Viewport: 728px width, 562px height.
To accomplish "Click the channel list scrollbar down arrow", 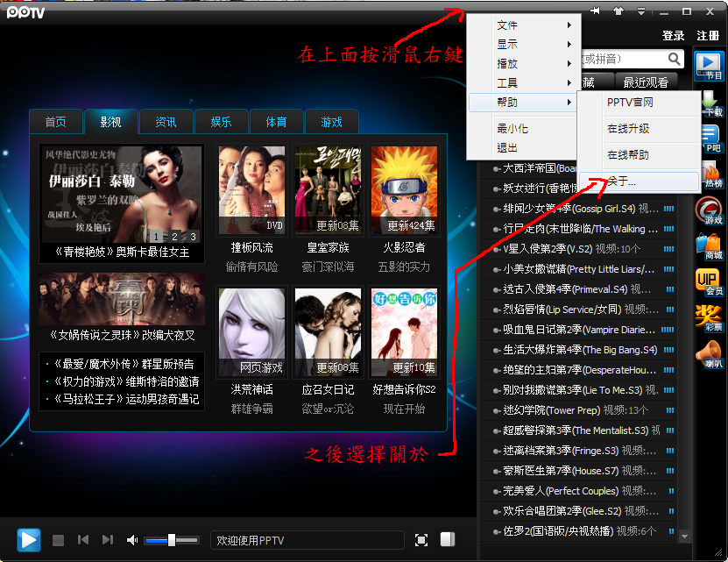I will [x=684, y=536].
